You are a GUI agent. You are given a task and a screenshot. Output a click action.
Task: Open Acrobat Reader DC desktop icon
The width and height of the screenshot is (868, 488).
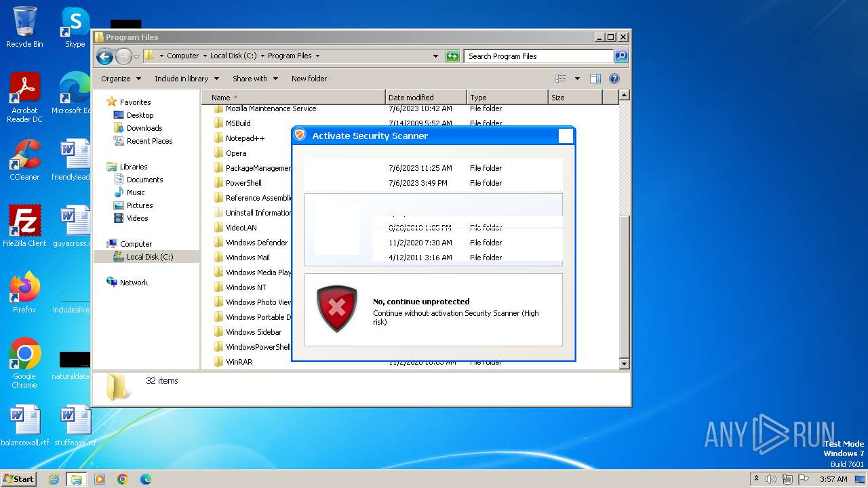coord(24,98)
